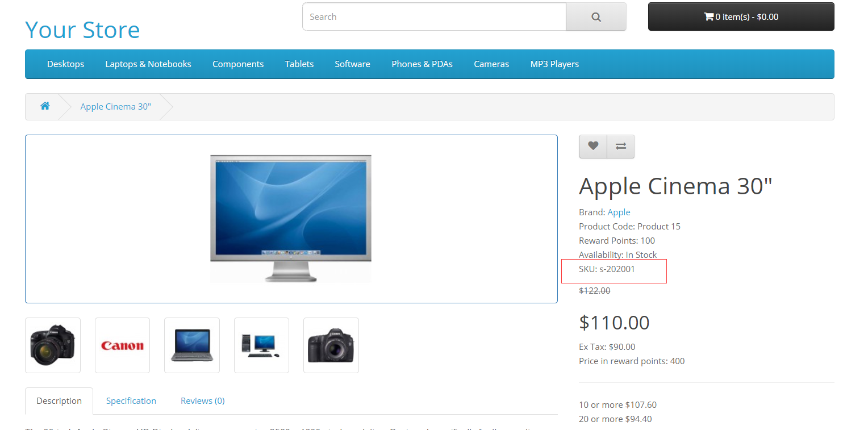Image resolution: width=868 pixels, height=430 pixels.
Task: Click the Product Code: Product 15 text
Action: click(x=629, y=227)
